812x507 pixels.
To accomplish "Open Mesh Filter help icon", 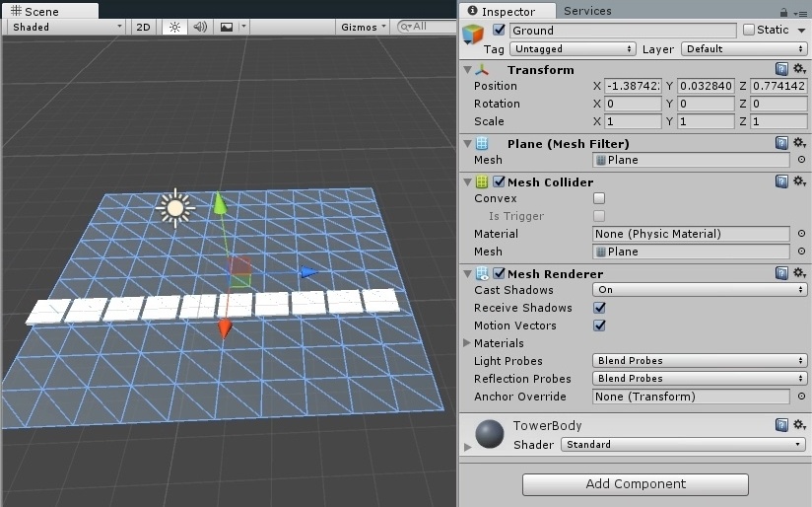I will pos(782,143).
